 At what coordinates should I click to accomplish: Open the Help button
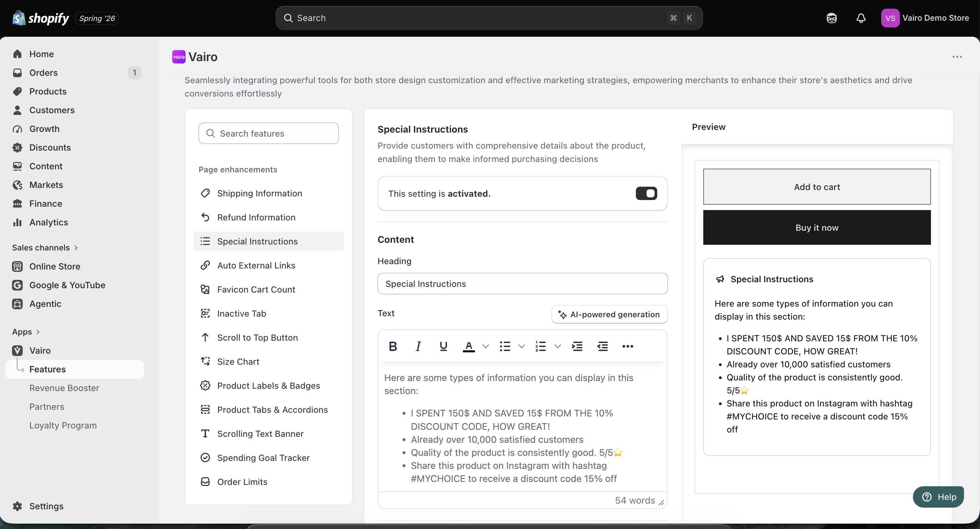click(x=938, y=497)
